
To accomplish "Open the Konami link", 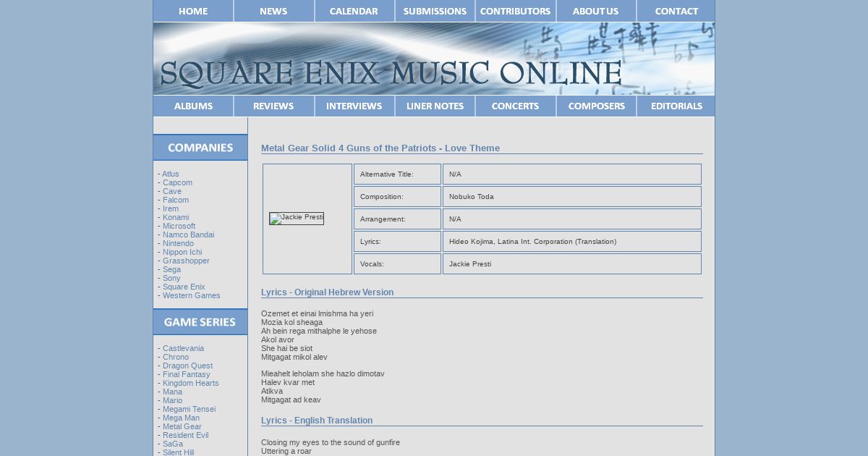I will tap(176, 217).
